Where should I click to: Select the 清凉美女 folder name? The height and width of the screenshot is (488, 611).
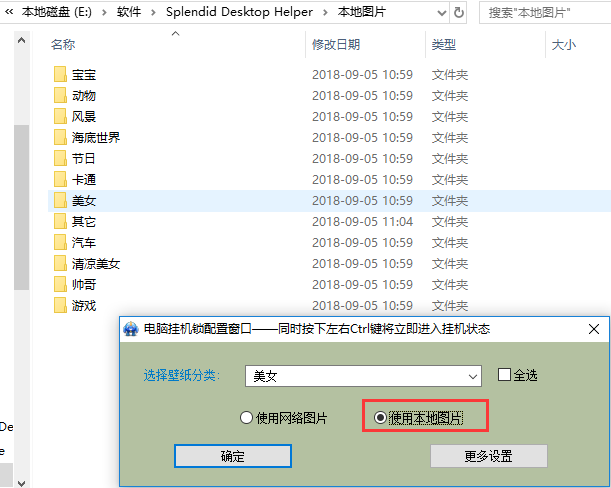pyautogui.click(x=96, y=264)
